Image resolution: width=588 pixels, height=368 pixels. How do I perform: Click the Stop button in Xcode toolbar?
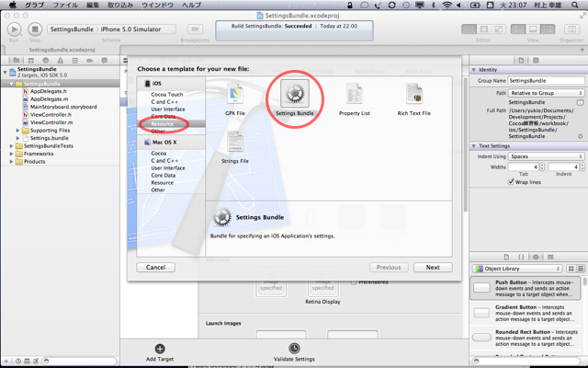coord(35,29)
